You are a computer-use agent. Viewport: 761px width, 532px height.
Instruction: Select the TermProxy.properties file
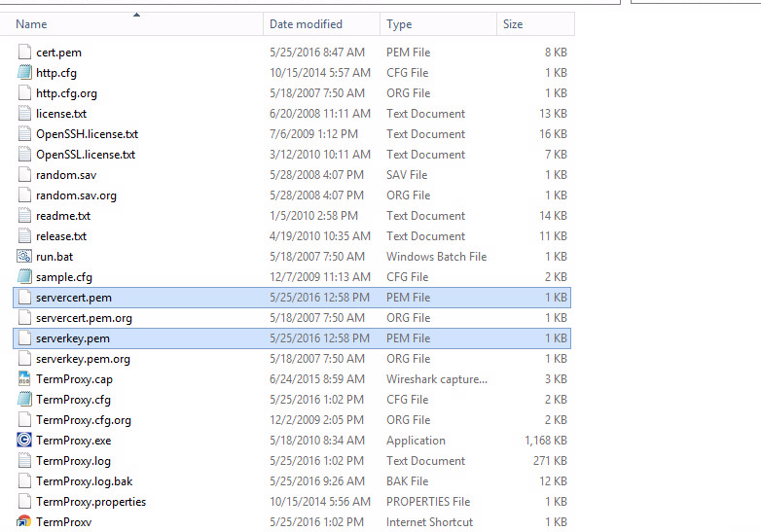click(91, 502)
